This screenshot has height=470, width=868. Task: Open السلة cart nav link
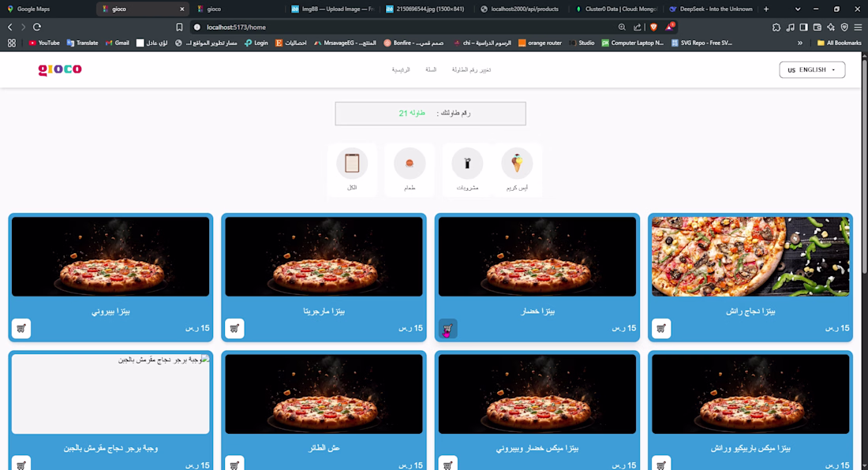(431, 69)
